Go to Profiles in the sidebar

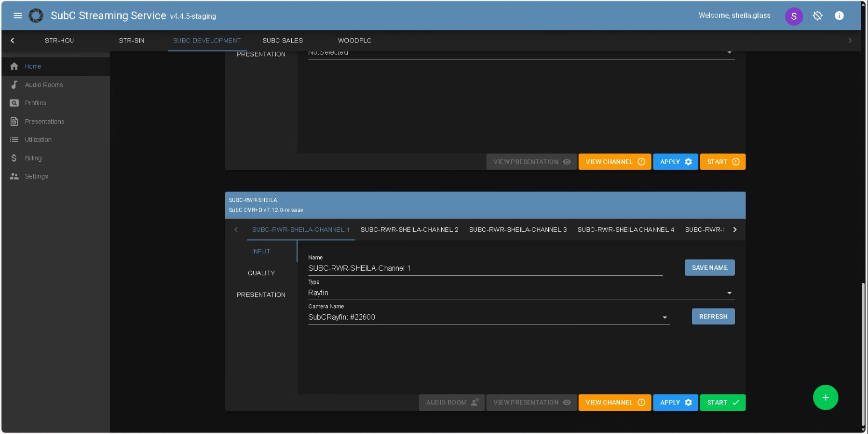[x=36, y=103]
